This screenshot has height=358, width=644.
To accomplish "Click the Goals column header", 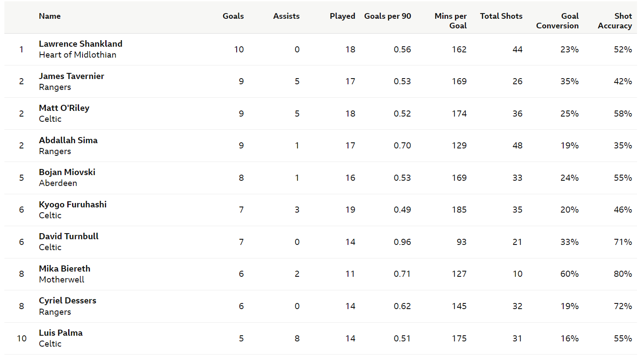I will click(x=233, y=16).
